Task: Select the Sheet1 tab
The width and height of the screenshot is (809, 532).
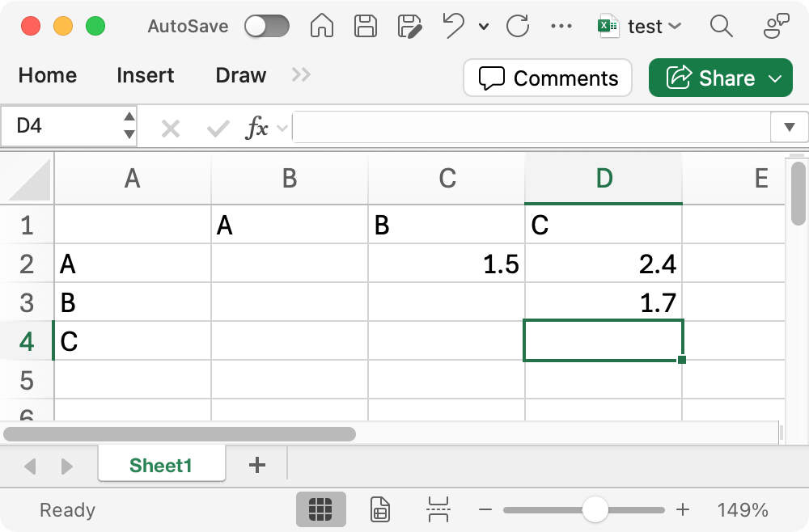Action: coord(161,465)
